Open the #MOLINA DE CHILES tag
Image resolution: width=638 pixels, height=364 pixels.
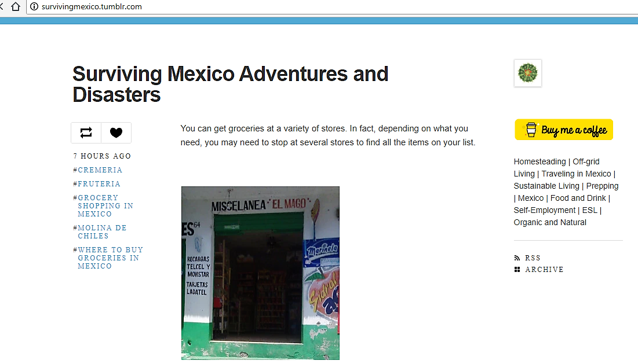tap(102, 231)
